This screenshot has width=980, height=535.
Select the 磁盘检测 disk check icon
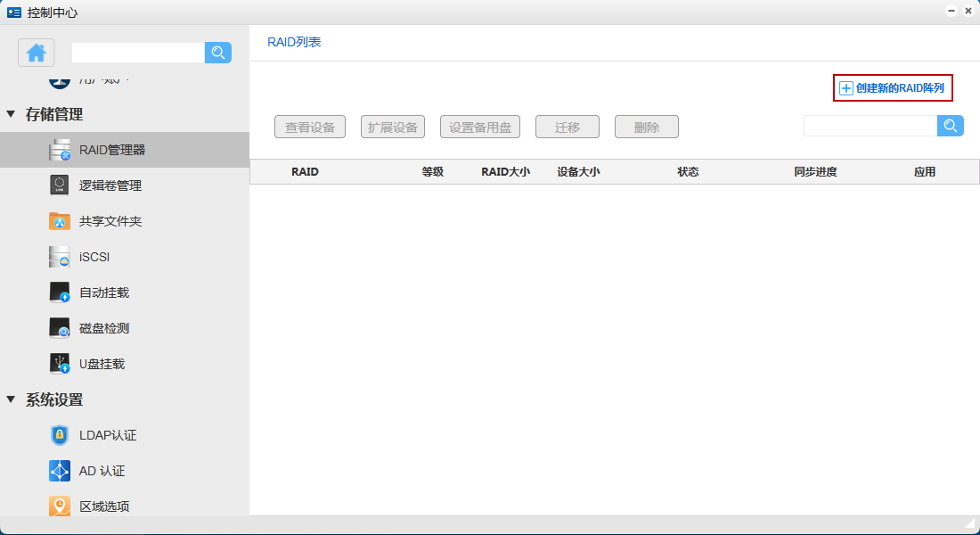60,328
